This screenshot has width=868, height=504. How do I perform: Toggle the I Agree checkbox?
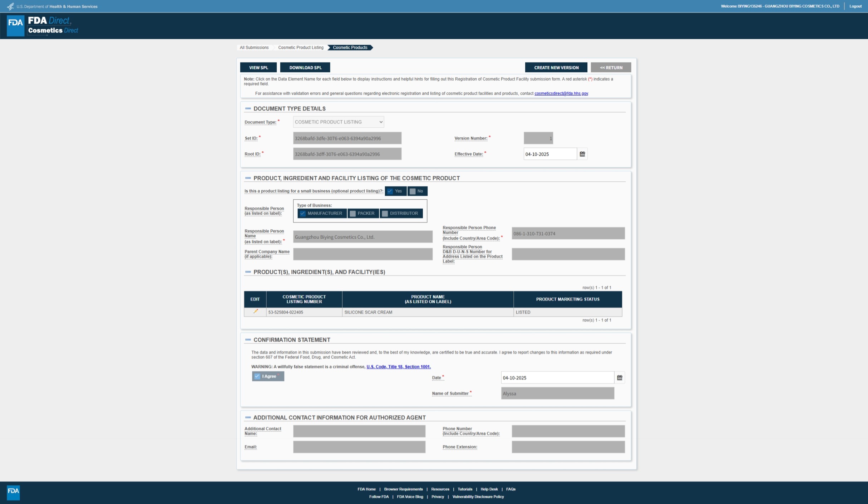(257, 376)
